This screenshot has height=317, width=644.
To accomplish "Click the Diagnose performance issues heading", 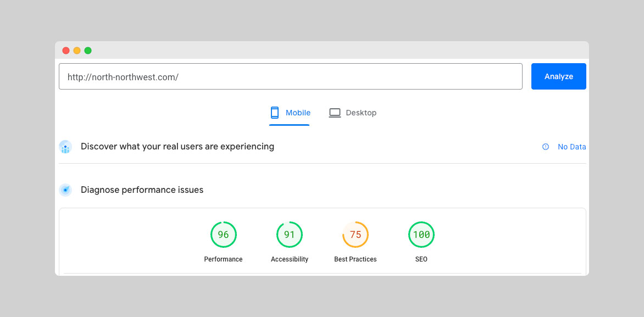I will click(x=142, y=190).
